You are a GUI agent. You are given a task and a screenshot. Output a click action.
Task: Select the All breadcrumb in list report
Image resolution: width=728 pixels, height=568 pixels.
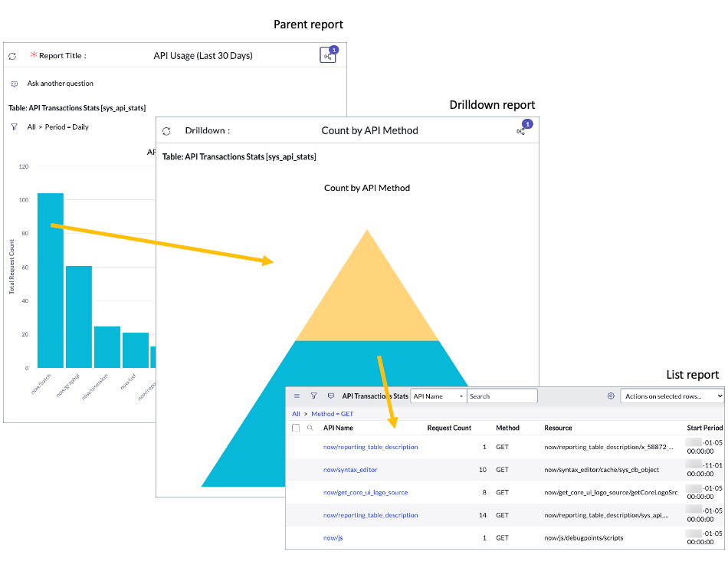(295, 414)
